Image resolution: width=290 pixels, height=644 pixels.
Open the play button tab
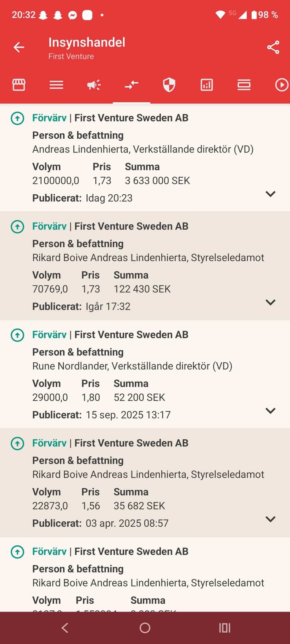pos(282,85)
